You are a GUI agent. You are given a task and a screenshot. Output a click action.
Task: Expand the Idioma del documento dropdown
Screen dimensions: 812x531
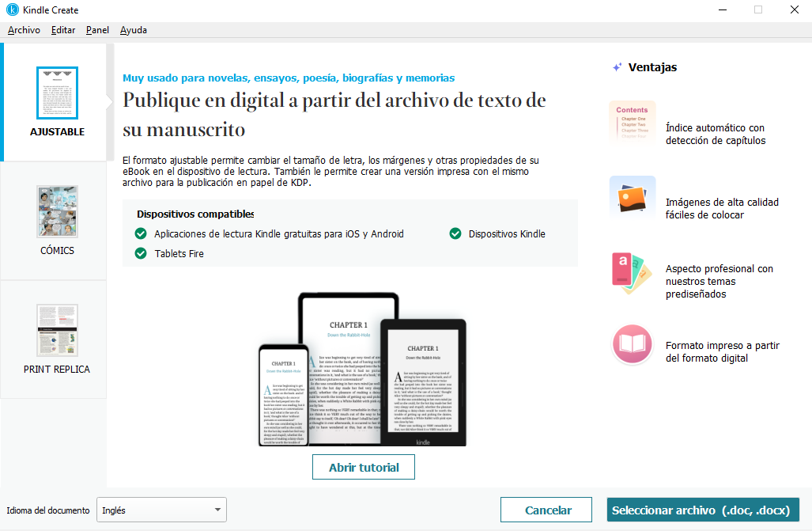point(161,510)
